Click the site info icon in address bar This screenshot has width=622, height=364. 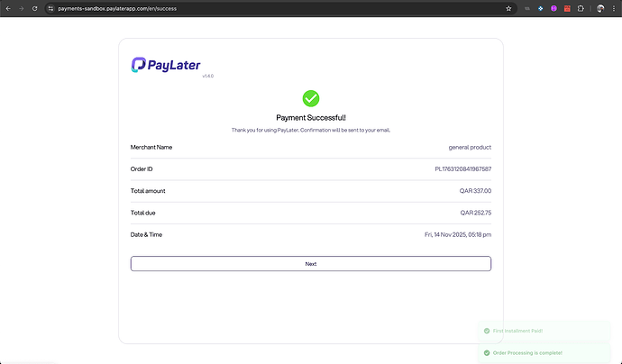pos(50,7)
